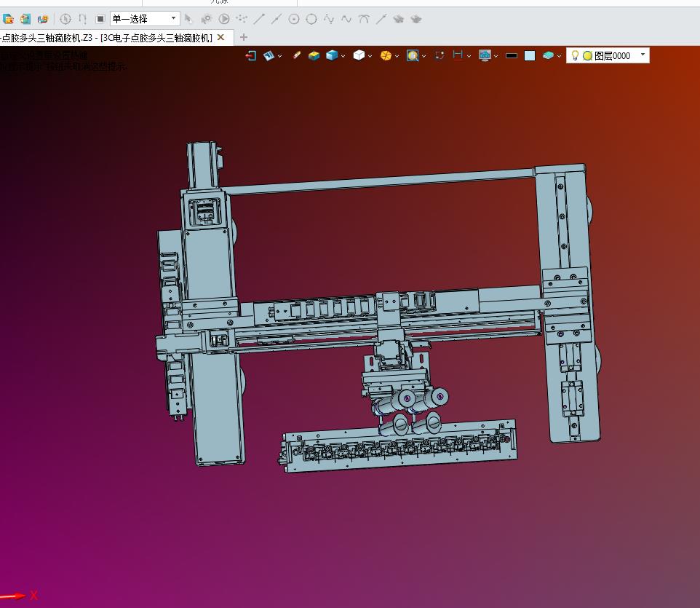Click the zigzag polyline point snap icon
This screenshot has width=700, height=608.
click(329, 19)
